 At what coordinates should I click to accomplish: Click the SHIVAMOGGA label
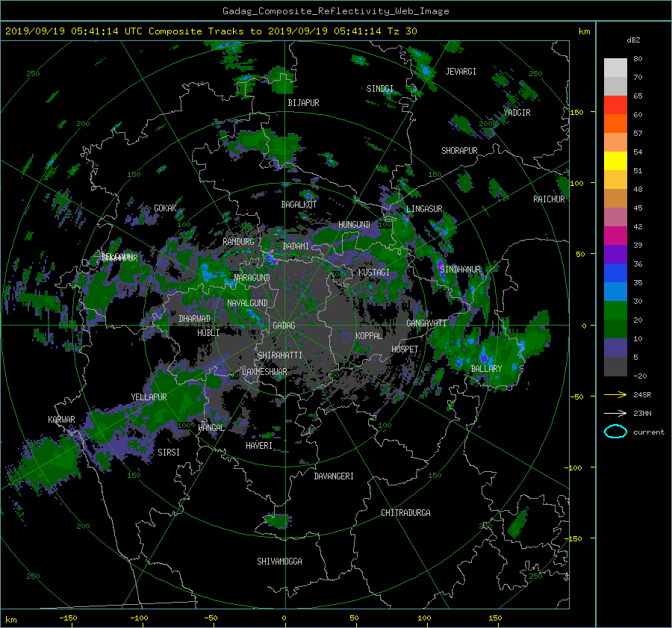279,562
